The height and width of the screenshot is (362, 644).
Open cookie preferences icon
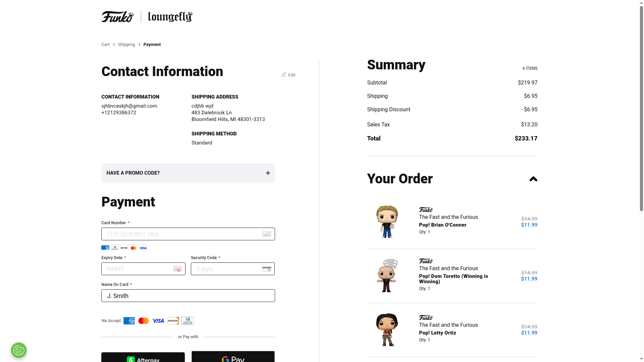click(x=19, y=350)
